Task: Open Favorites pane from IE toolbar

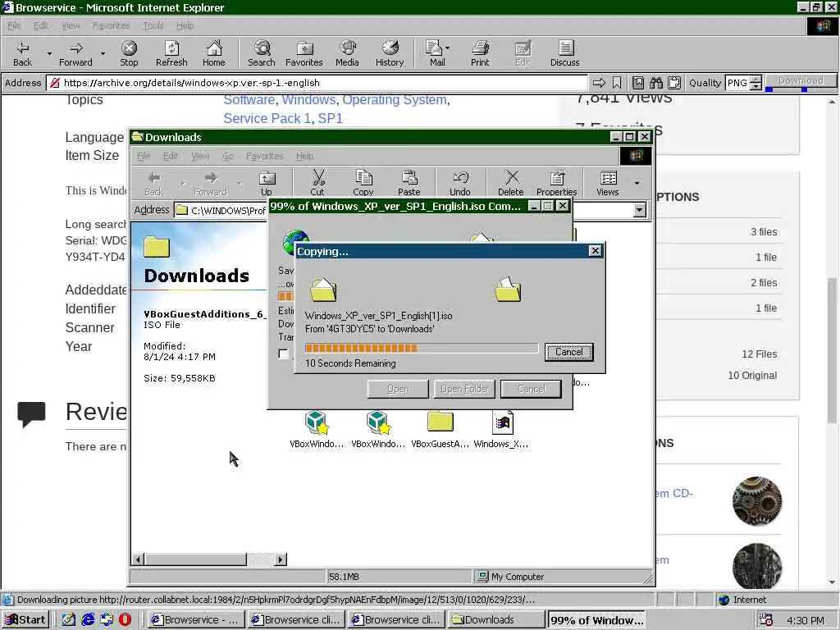Action: click(x=304, y=53)
